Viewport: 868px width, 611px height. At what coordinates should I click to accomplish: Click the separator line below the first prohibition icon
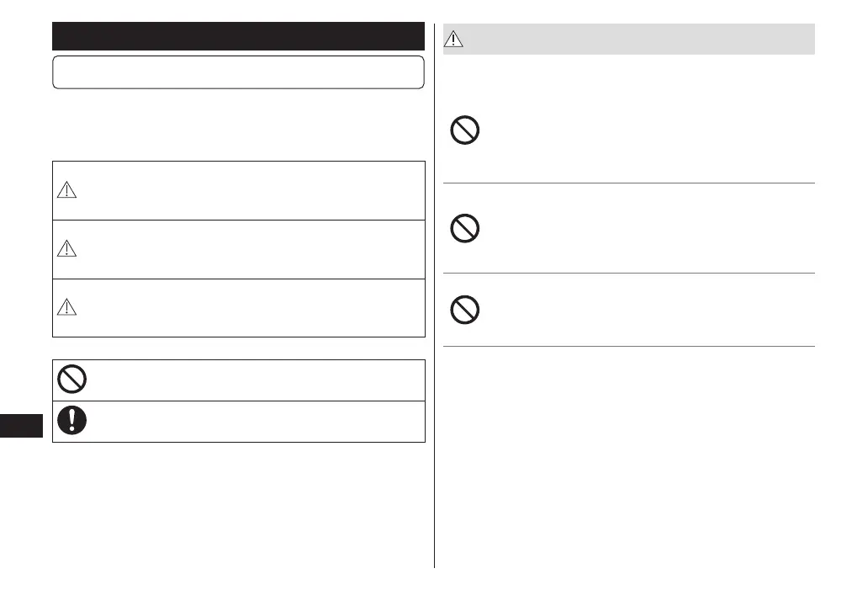point(629,183)
